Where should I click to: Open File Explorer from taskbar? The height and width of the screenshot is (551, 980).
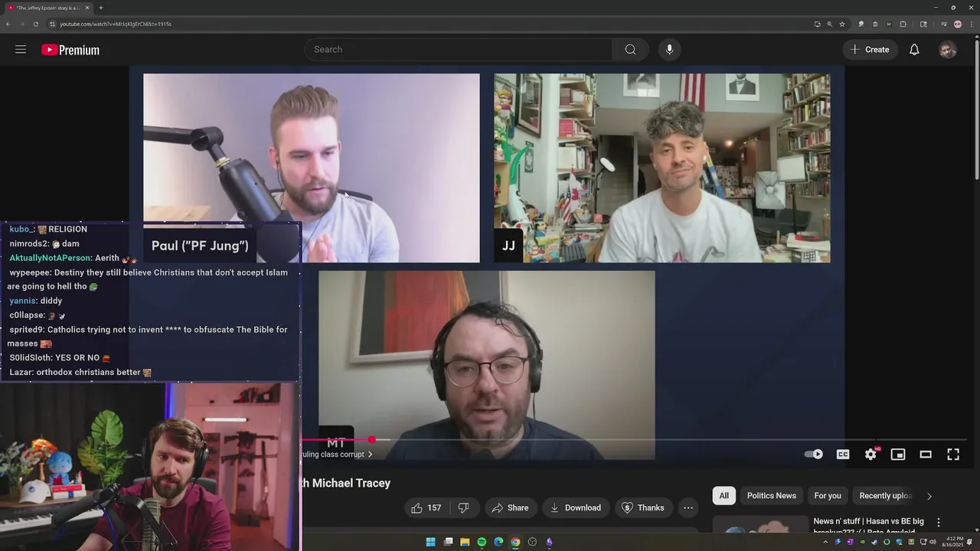click(465, 542)
